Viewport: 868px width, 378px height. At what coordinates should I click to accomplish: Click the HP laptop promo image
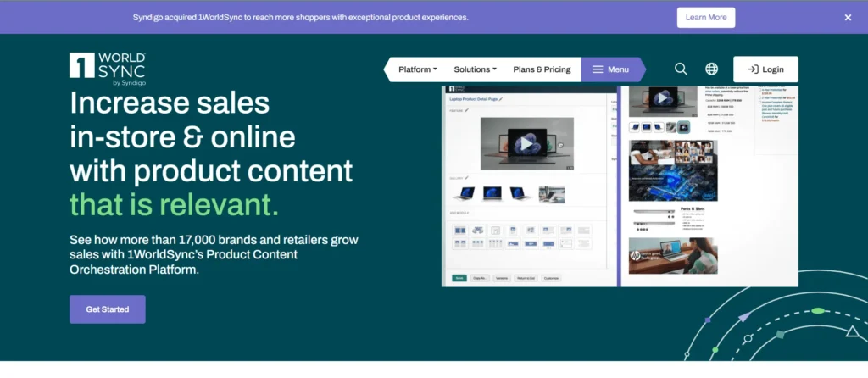click(673, 255)
